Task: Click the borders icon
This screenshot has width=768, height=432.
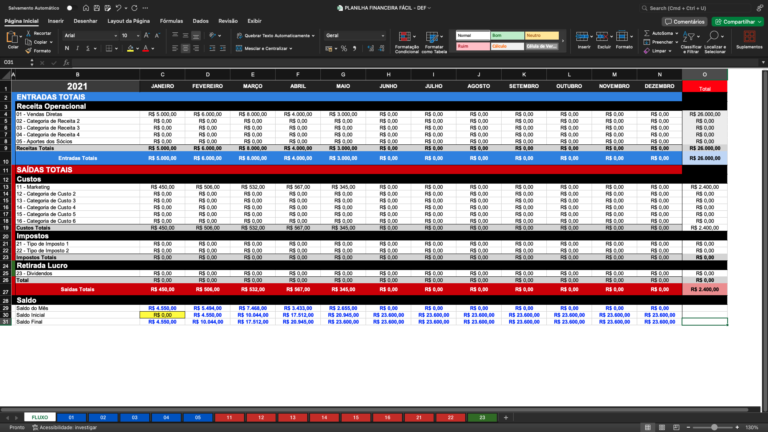Action: point(109,48)
